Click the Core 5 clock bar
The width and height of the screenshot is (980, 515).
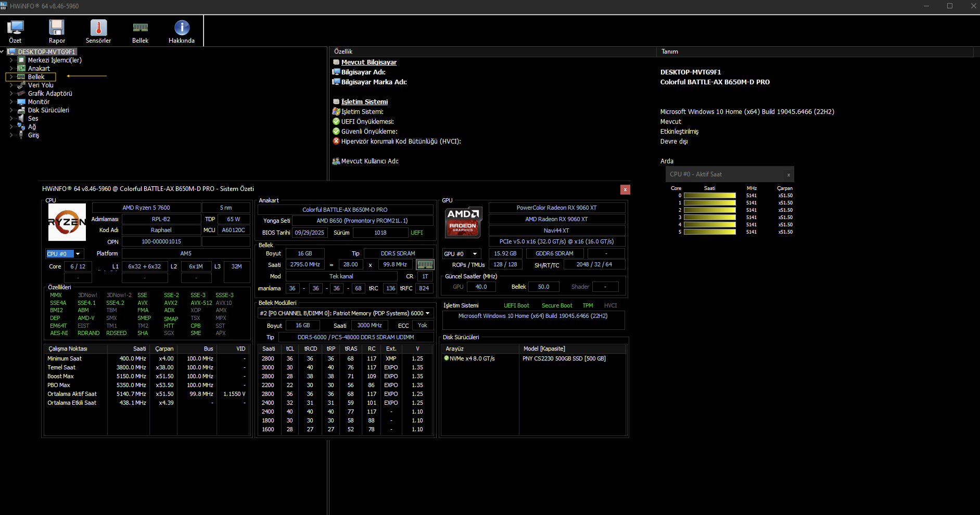tap(709, 232)
